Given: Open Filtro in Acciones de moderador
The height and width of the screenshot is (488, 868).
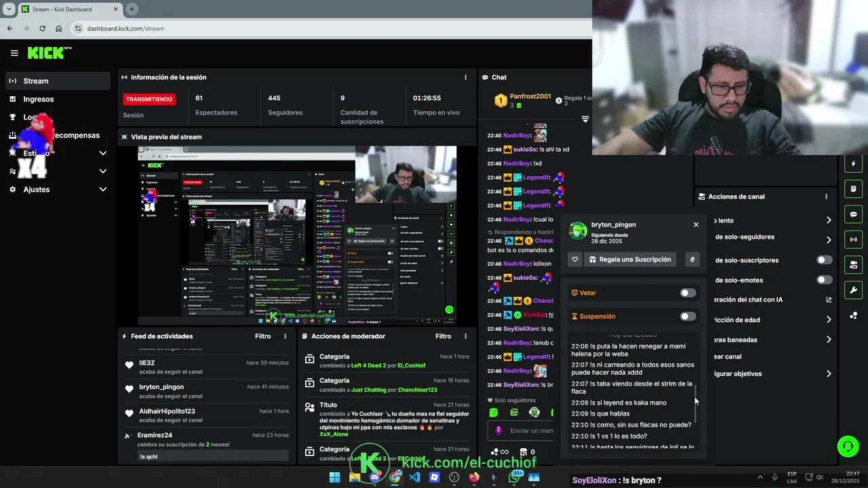Looking at the screenshot, I should coord(443,336).
